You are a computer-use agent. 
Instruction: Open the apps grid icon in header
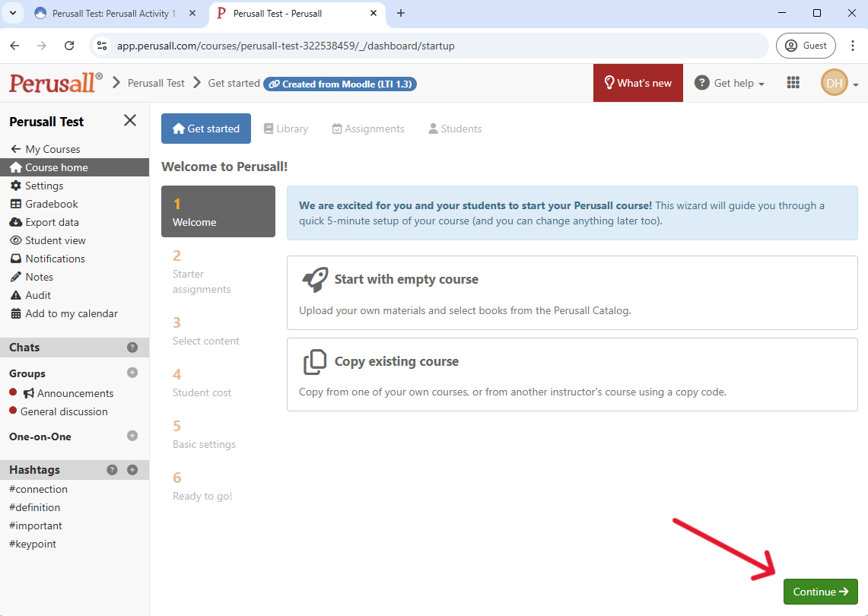coord(793,82)
